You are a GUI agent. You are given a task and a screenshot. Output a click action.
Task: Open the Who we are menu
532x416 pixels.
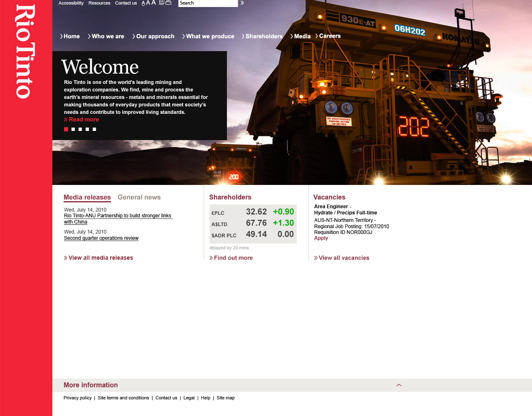106,36
